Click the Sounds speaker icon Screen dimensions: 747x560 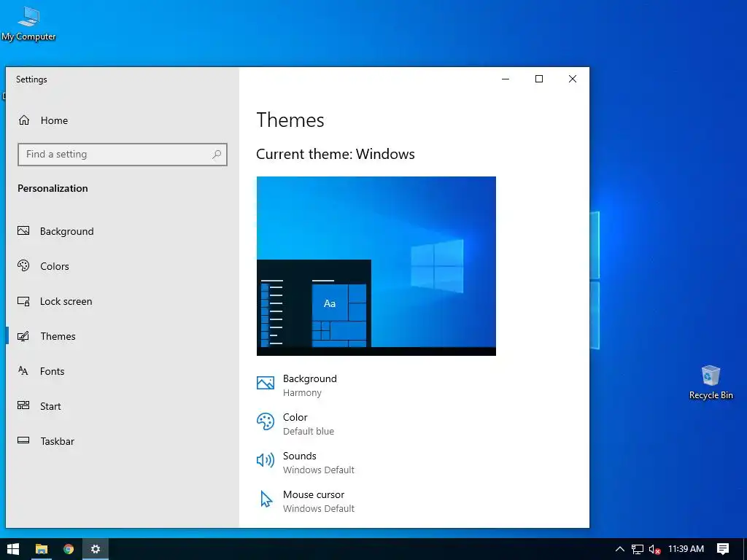[x=266, y=461]
